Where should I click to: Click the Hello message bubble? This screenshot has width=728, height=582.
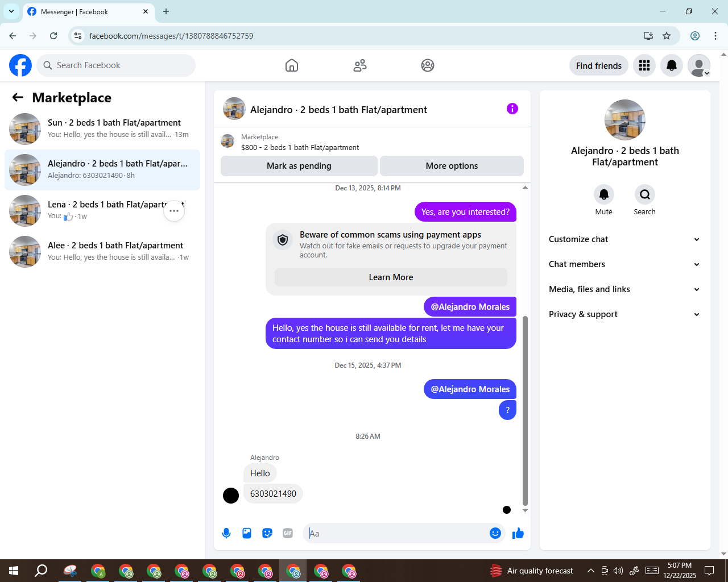260,473
